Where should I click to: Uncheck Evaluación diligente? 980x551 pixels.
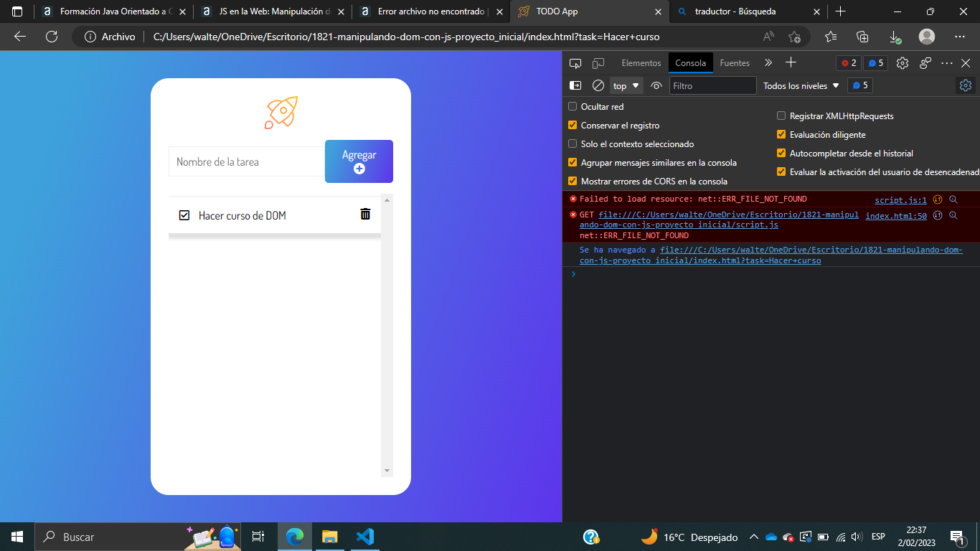[781, 134]
